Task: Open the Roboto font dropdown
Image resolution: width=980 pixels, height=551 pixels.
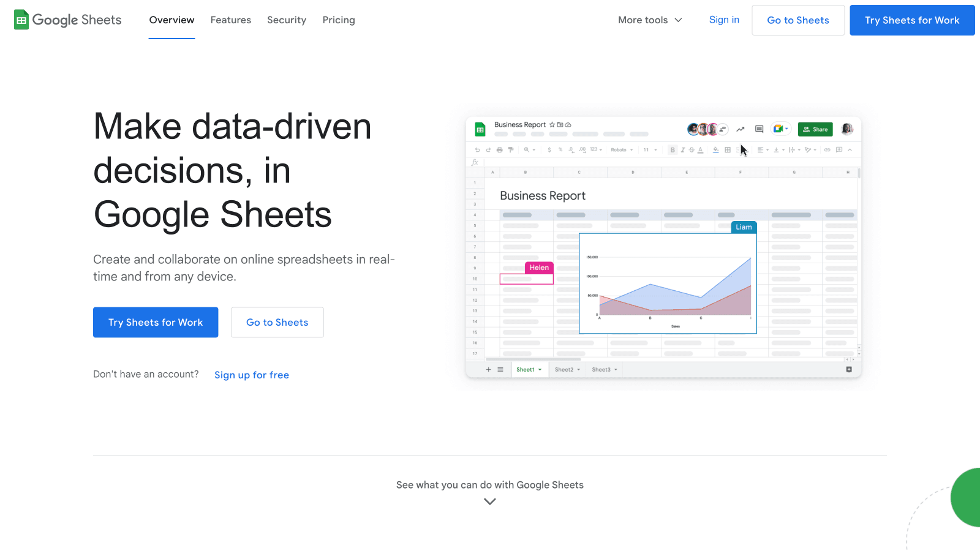Action: coord(622,149)
